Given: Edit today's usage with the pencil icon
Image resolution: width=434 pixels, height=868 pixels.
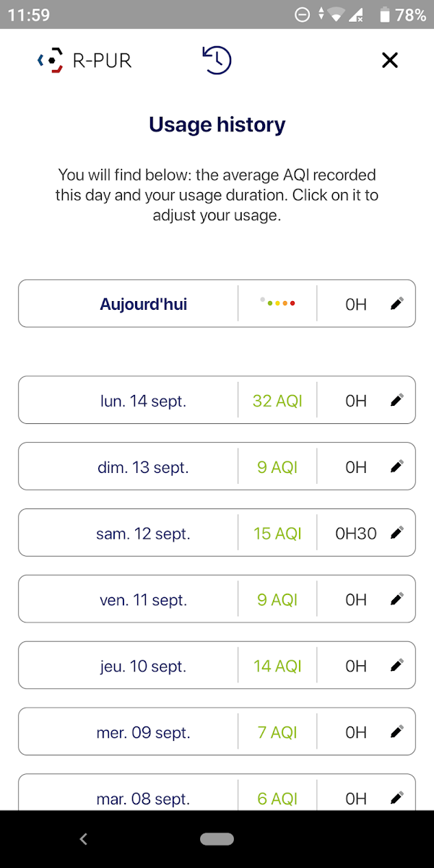Looking at the screenshot, I should point(396,303).
